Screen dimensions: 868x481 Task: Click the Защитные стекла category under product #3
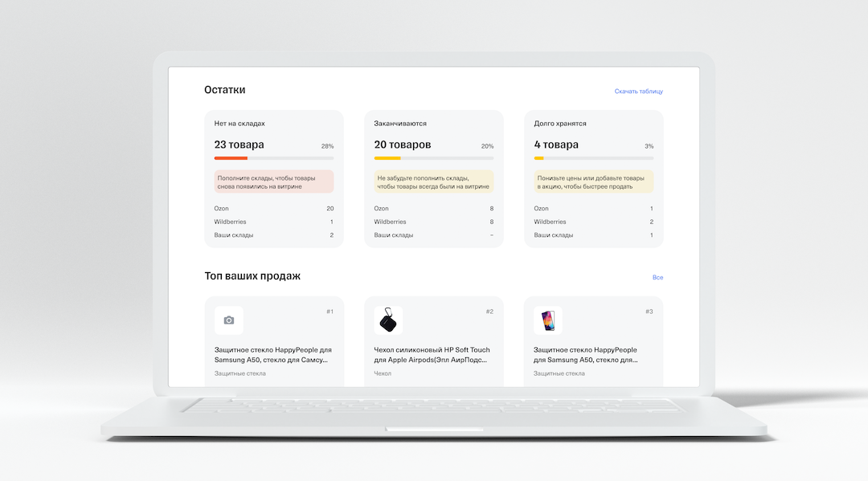pos(559,373)
